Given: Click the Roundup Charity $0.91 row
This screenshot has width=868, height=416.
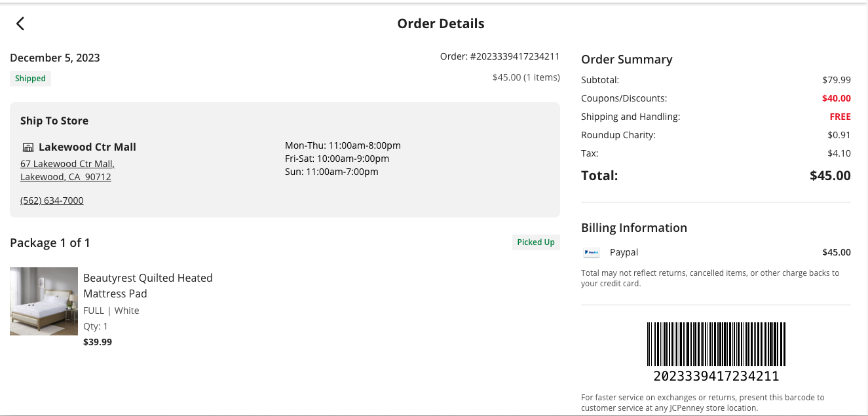Looking at the screenshot, I should [x=716, y=135].
